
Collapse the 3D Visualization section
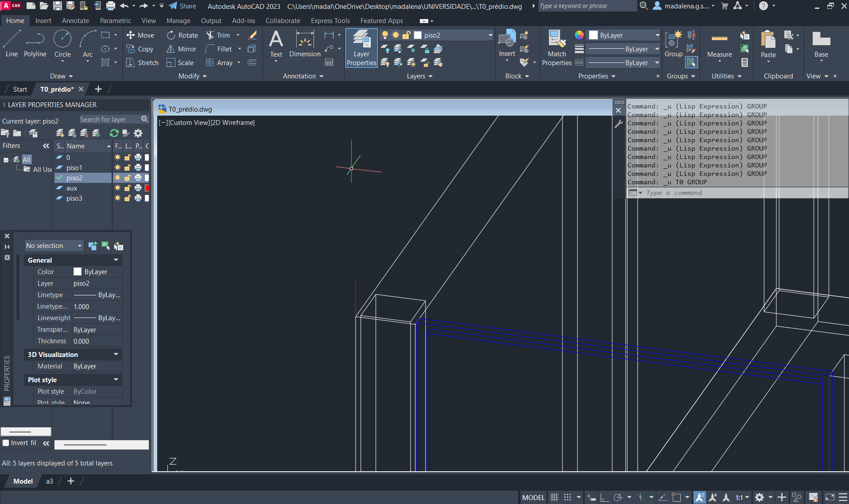pos(116,354)
